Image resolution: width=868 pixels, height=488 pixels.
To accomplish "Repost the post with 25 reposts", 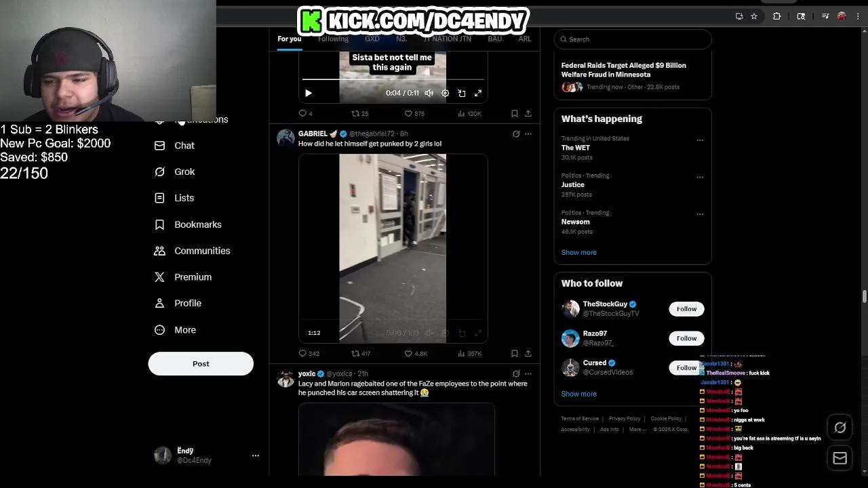I will pyautogui.click(x=359, y=113).
